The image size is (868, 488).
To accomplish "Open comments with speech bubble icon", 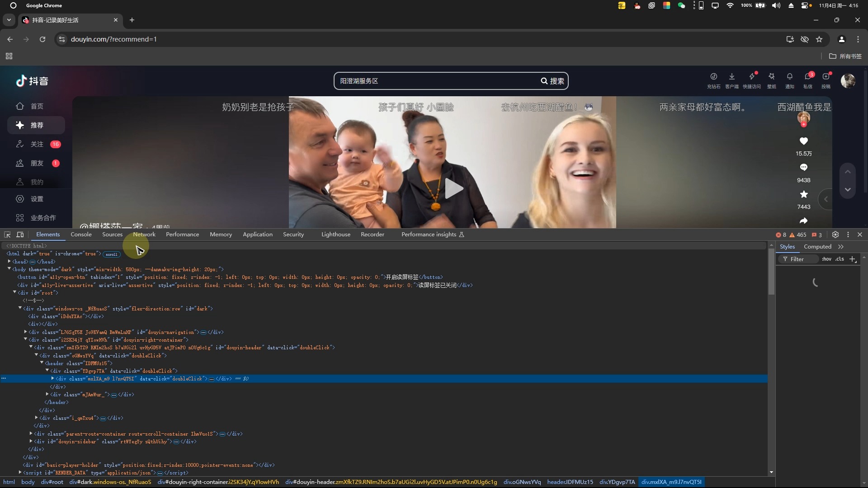I will coord(804,167).
